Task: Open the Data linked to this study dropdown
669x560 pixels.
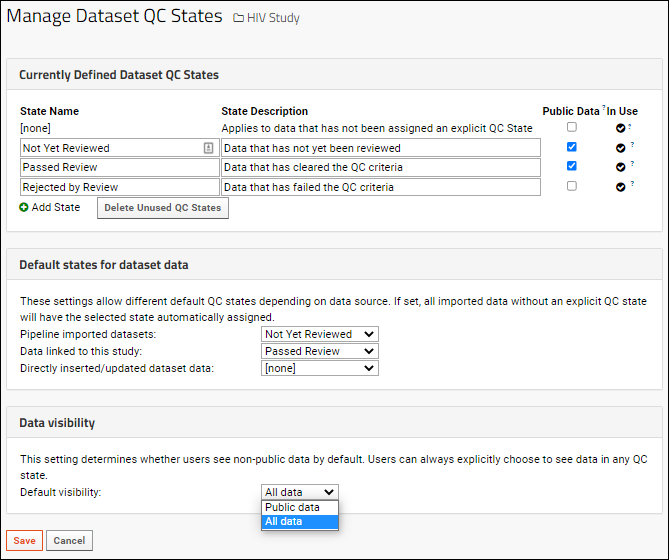Action: pos(320,351)
